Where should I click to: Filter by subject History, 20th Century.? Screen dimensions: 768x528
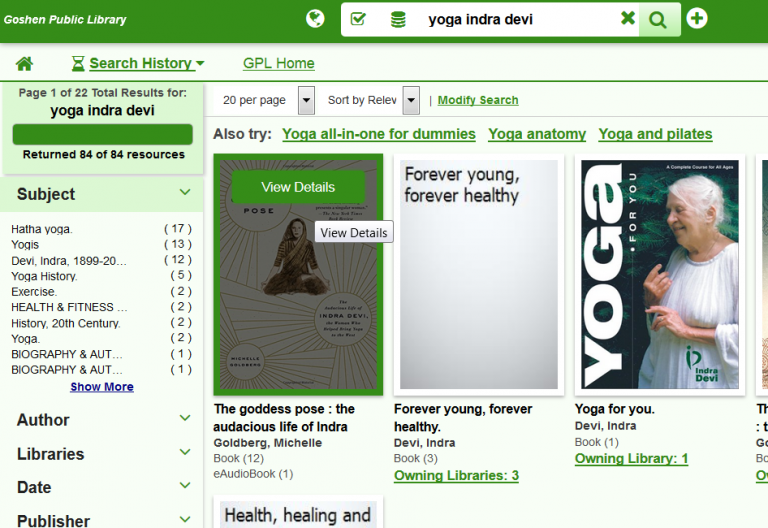[x=66, y=323]
